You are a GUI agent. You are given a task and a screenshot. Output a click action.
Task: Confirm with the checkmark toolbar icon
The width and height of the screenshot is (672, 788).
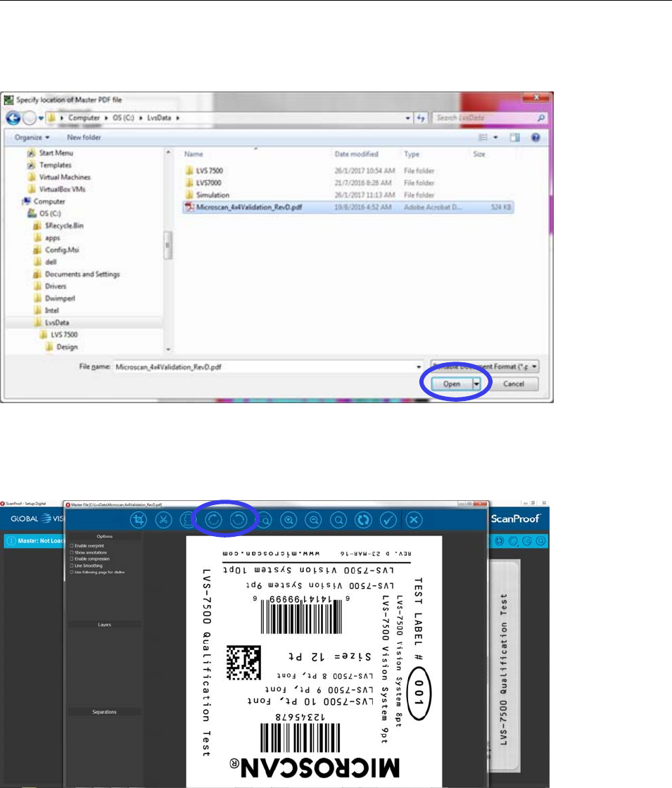pyautogui.click(x=388, y=520)
